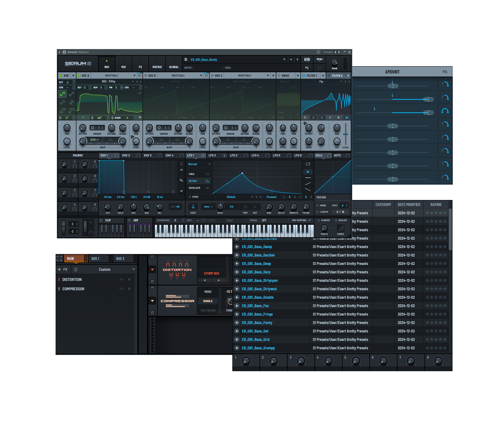
Task: Select SINGLE compressor mode
Action: 208,301
